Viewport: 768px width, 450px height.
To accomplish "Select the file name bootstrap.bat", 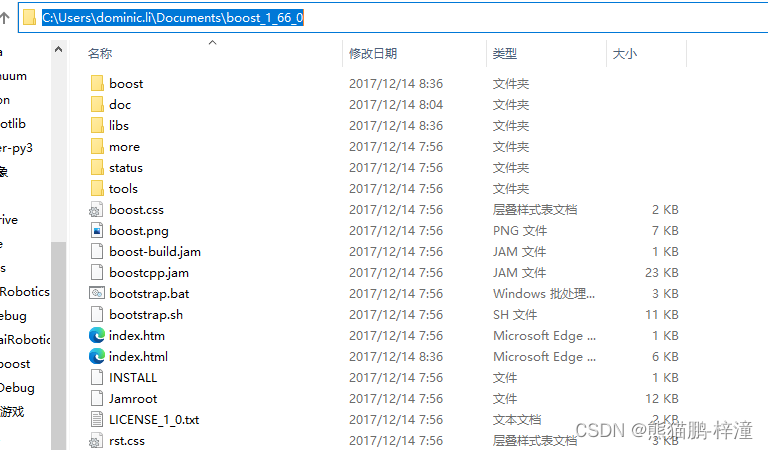I will click(149, 294).
